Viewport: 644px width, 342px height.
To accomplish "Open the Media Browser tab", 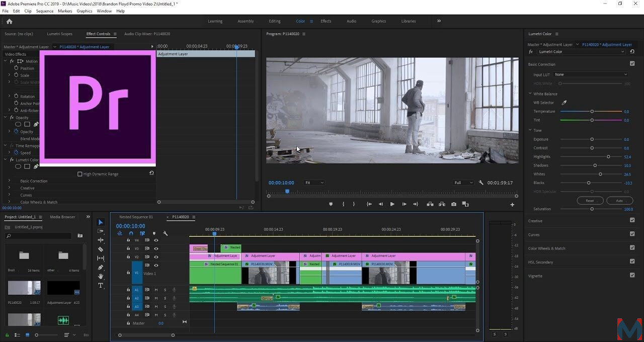I will point(62,217).
